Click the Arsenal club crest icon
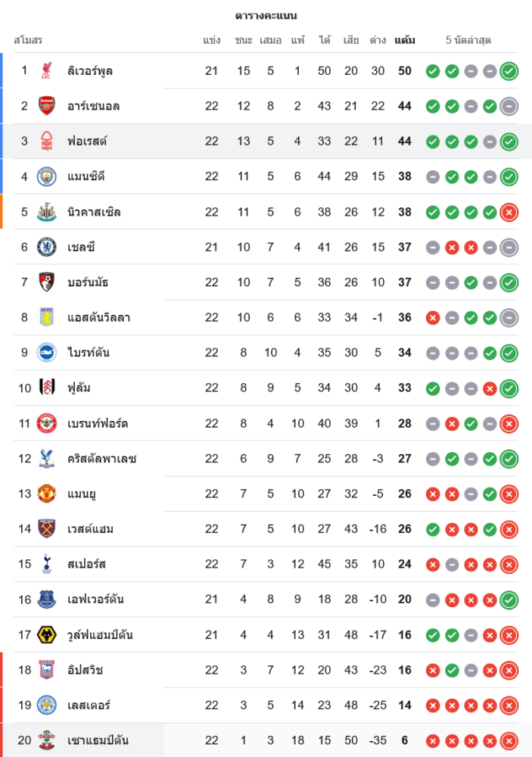The height and width of the screenshot is (757, 532). 47,106
